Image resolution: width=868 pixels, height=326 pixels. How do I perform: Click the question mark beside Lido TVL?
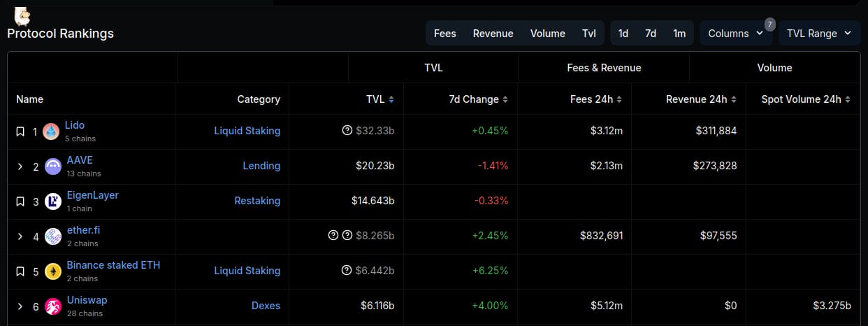(x=347, y=131)
